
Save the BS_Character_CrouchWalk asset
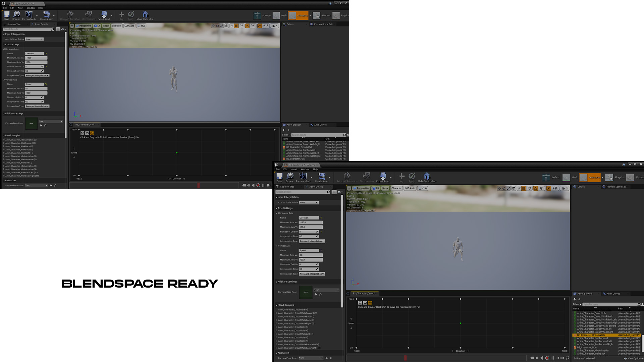click(279, 178)
